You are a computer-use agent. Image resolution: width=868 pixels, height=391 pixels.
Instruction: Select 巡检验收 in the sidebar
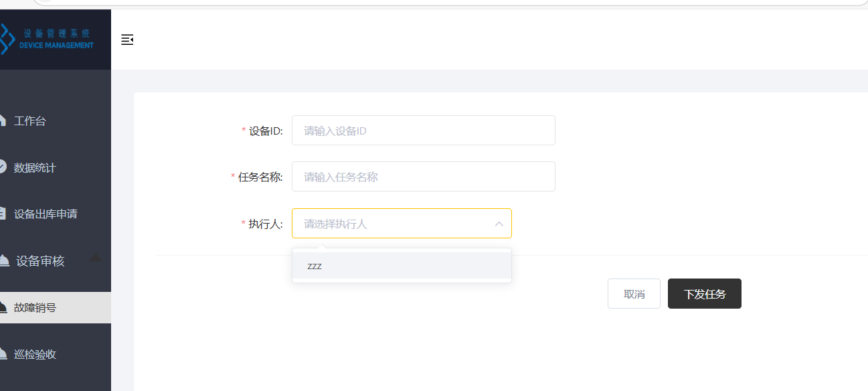(35, 354)
